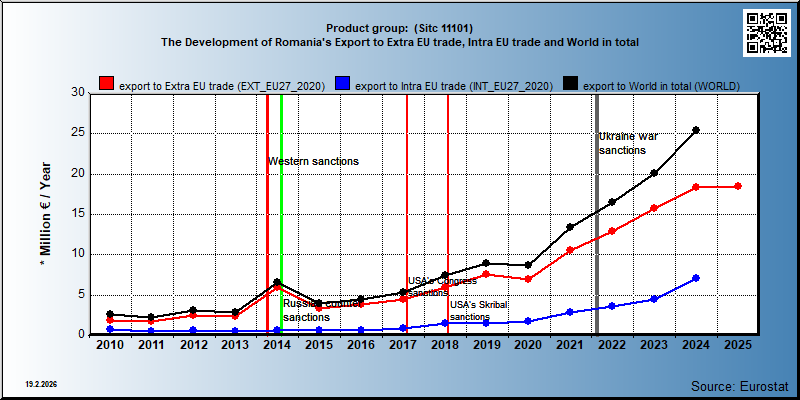Screen dimensions: 800x400
Task: Select legend label 'export to Extra EU trade (EXT_EU27_2020)'
Action: (222, 86)
